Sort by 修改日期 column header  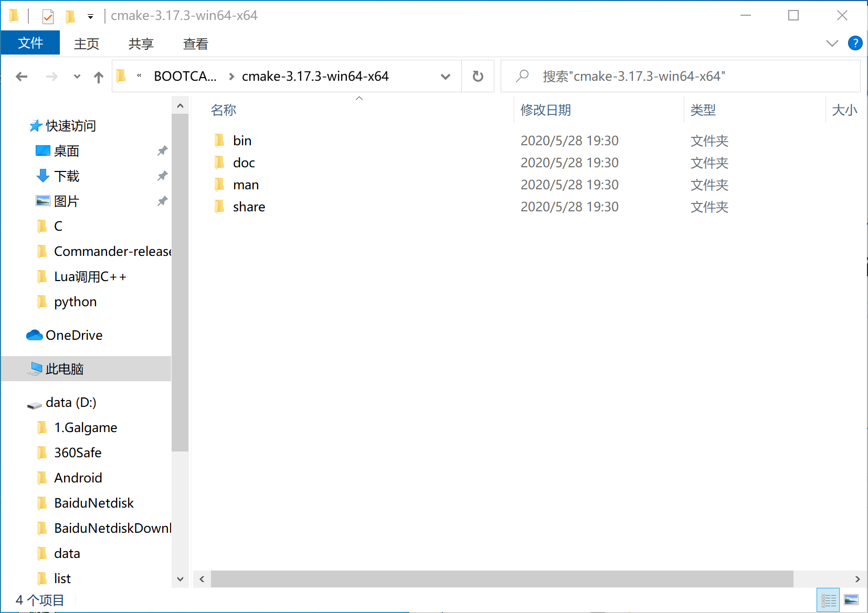[x=546, y=110]
